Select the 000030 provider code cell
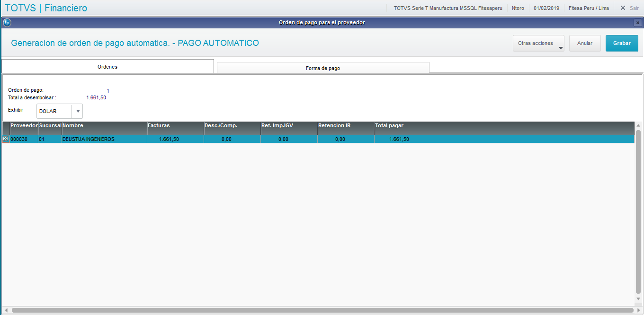Image resolution: width=644 pixels, height=315 pixels. [x=24, y=139]
